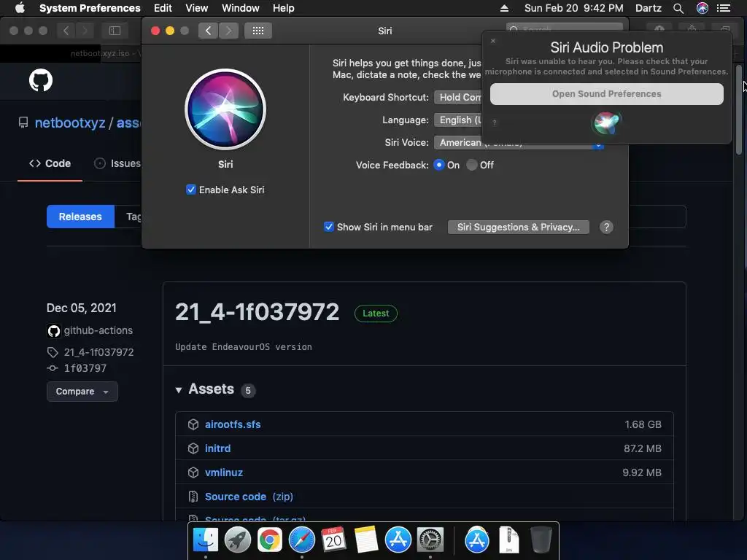Open the Help menu

pos(284,8)
